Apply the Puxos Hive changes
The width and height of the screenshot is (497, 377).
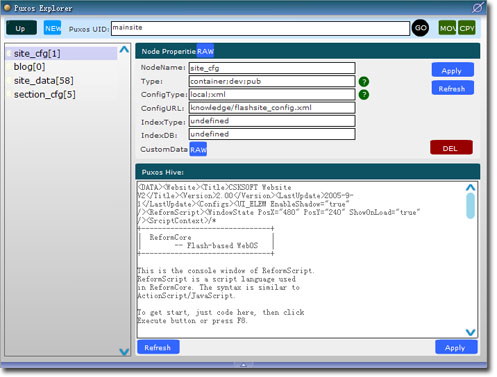456,347
